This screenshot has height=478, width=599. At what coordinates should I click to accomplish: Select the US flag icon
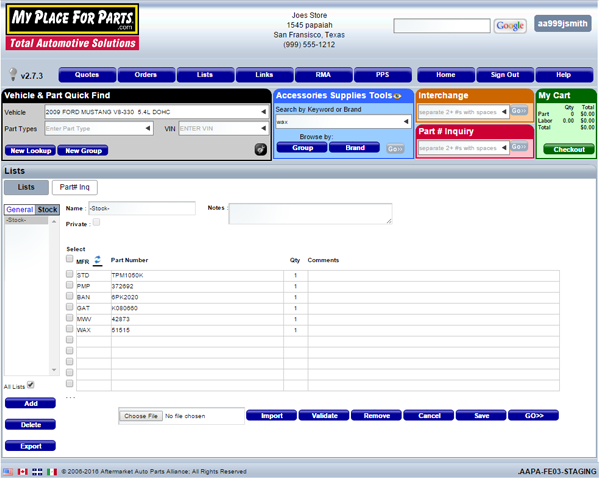click(8, 472)
